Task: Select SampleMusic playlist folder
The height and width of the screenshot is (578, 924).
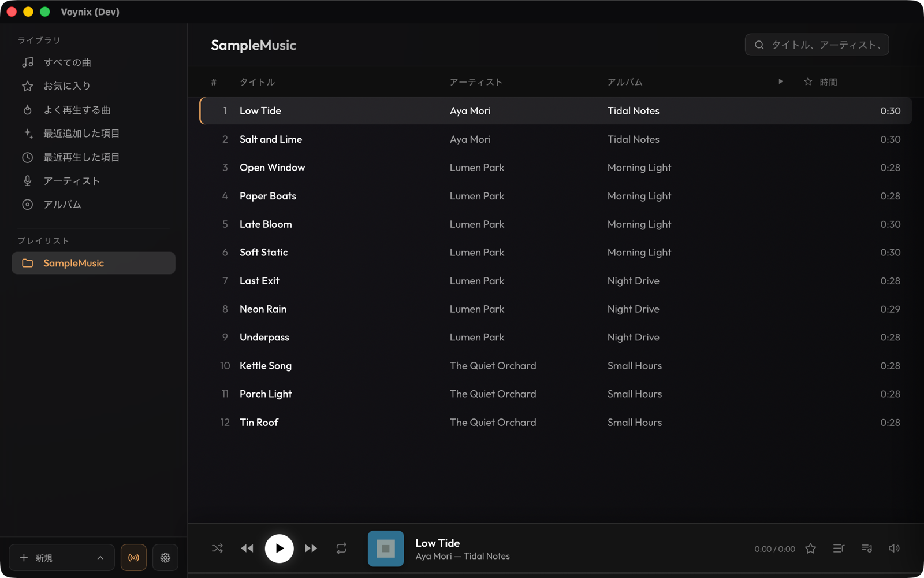Action: tap(94, 263)
